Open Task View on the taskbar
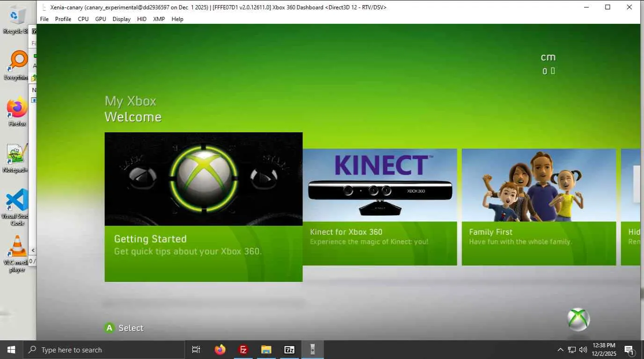The width and height of the screenshot is (644, 359). click(196, 350)
